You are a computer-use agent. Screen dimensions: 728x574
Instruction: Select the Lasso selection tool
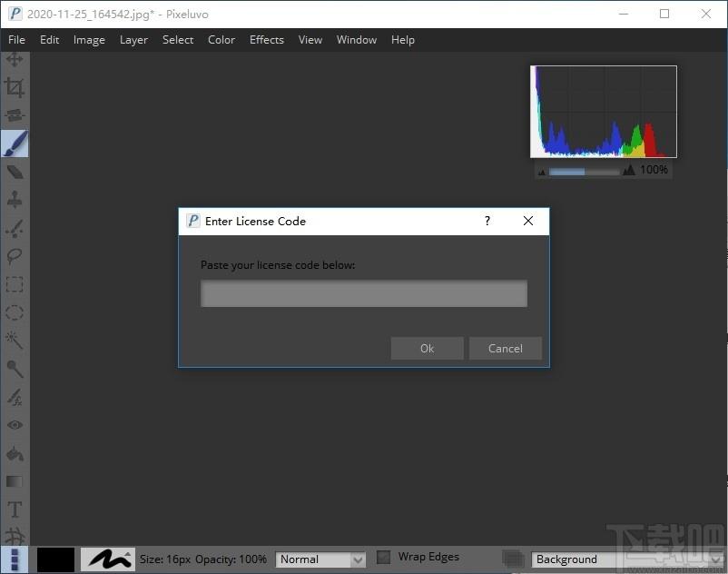15,256
